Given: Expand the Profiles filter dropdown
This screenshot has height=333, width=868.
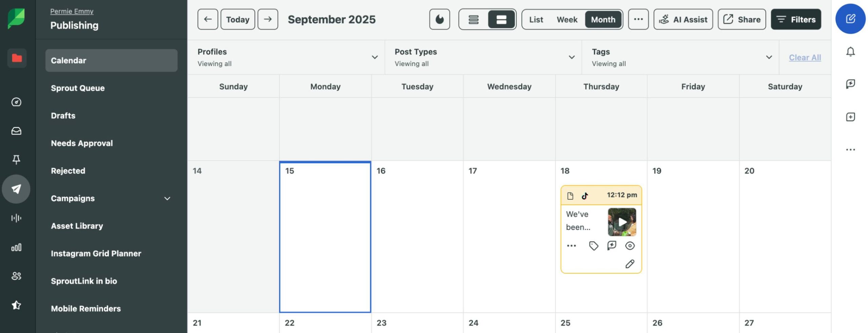Looking at the screenshot, I should pos(374,57).
